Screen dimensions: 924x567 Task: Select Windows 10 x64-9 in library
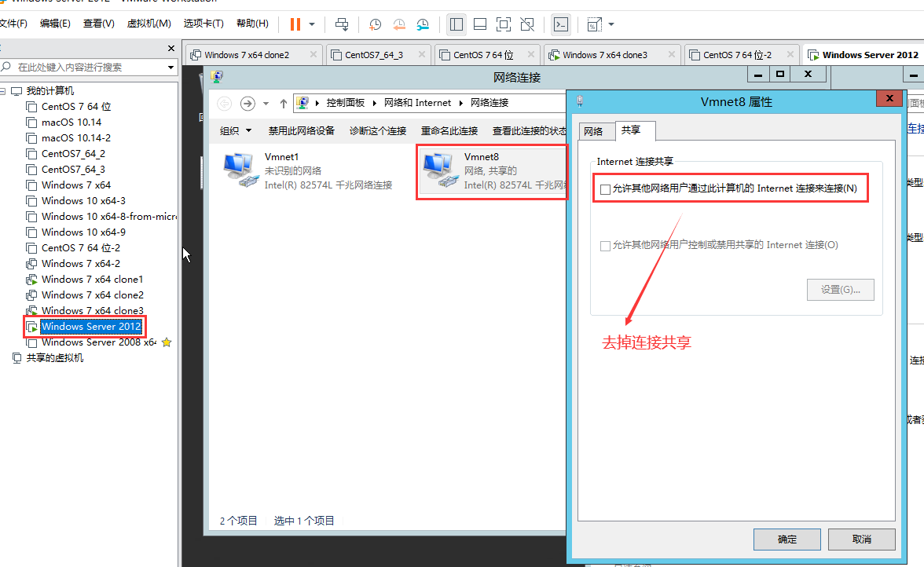click(83, 232)
